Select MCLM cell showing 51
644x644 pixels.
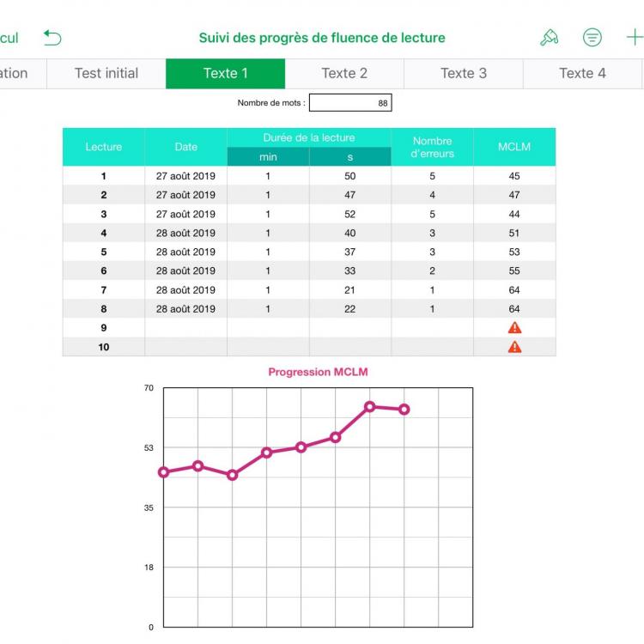point(514,233)
